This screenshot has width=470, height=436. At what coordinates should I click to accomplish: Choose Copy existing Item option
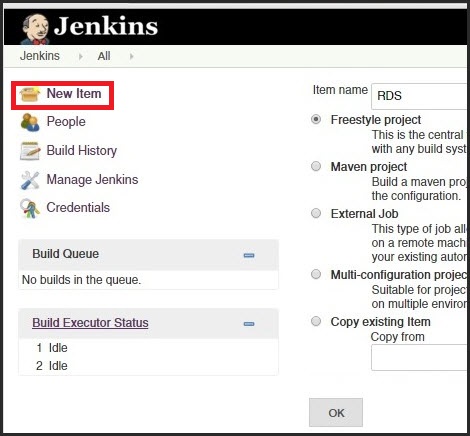(x=316, y=321)
